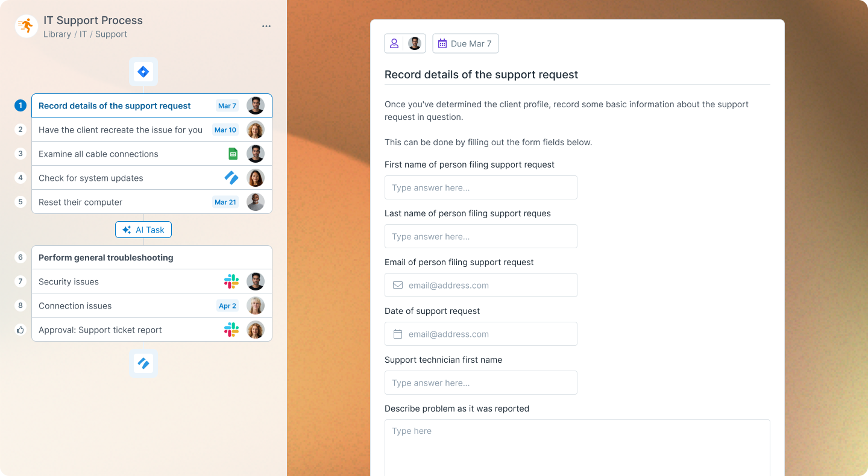Image resolution: width=868 pixels, height=476 pixels.
Task: Click the avatar on Approval: Support ticket report
Action: 256,330
